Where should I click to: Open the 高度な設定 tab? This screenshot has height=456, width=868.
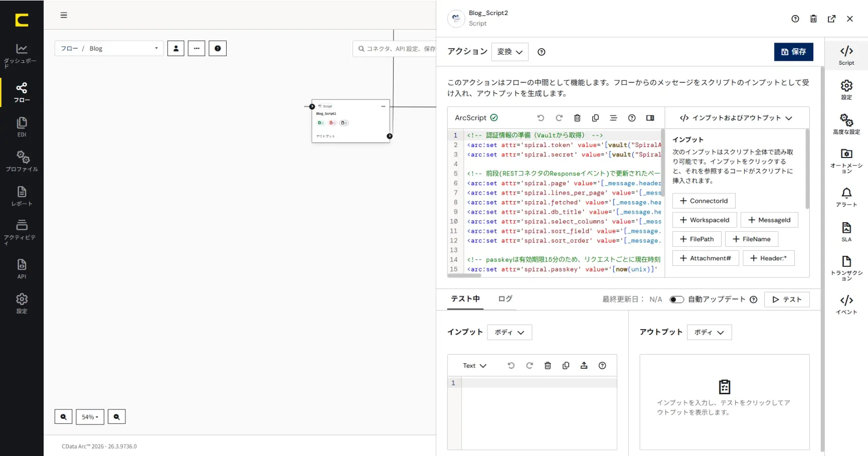point(846,124)
